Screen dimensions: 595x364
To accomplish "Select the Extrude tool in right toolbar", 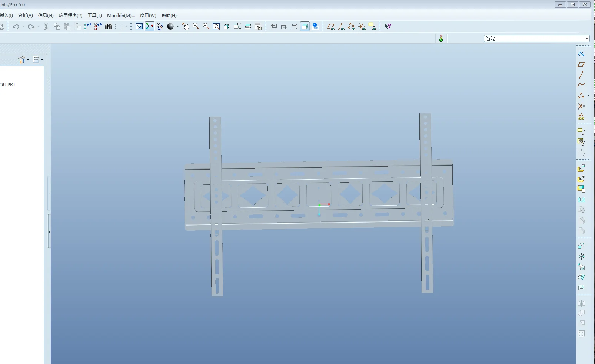I will pyautogui.click(x=581, y=246).
